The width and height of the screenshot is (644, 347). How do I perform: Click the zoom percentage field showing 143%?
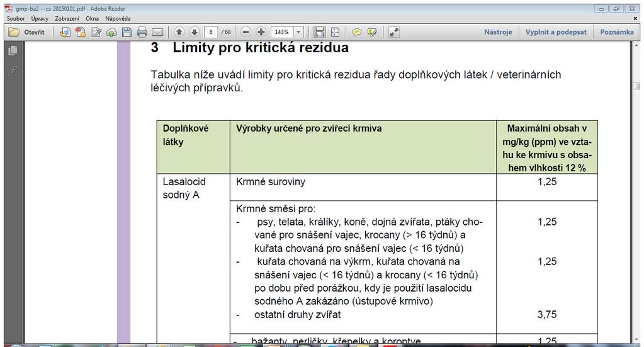coord(282,32)
